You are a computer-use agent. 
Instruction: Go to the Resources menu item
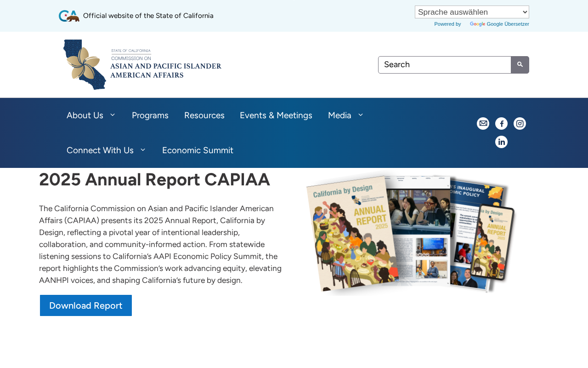(x=204, y=115)
